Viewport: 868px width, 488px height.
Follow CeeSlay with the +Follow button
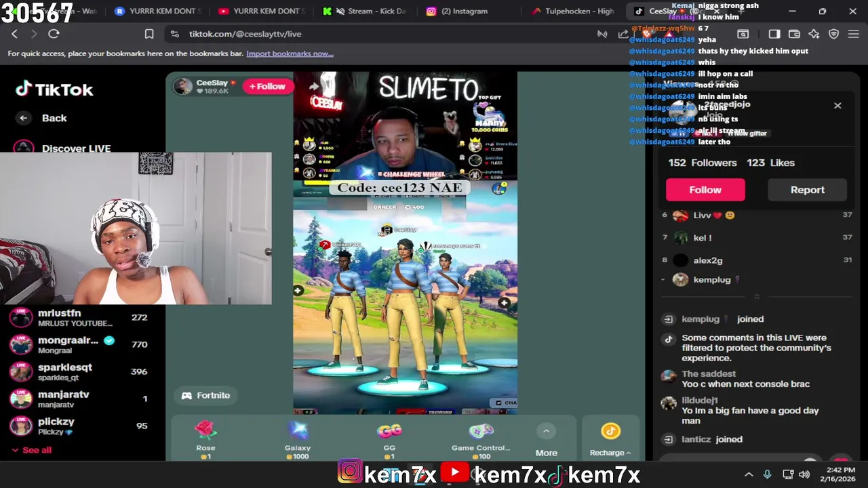[x=267, y=86]
